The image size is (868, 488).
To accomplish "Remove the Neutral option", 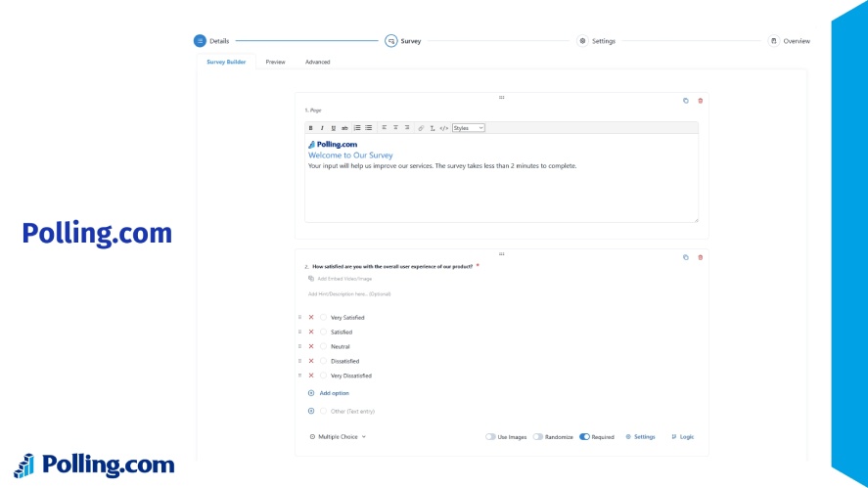I will [x=311, y=346].
